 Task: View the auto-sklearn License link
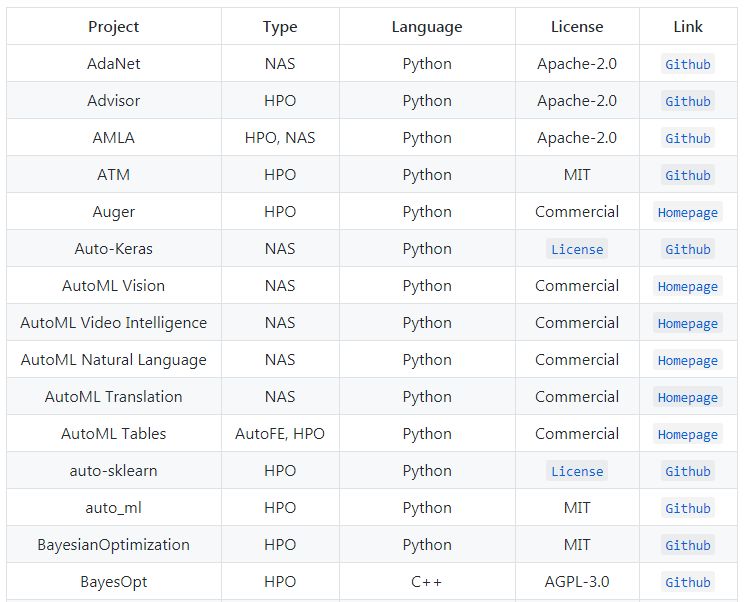point(577,471)
